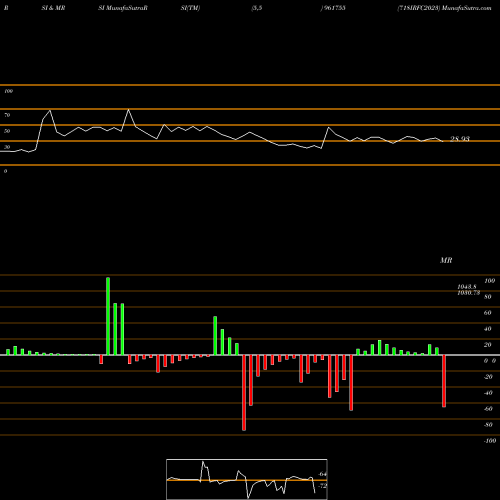This screenshot has height=500, width=500.
Task: Click the 'SI & MR' header text
Action: tap(53, 8)
